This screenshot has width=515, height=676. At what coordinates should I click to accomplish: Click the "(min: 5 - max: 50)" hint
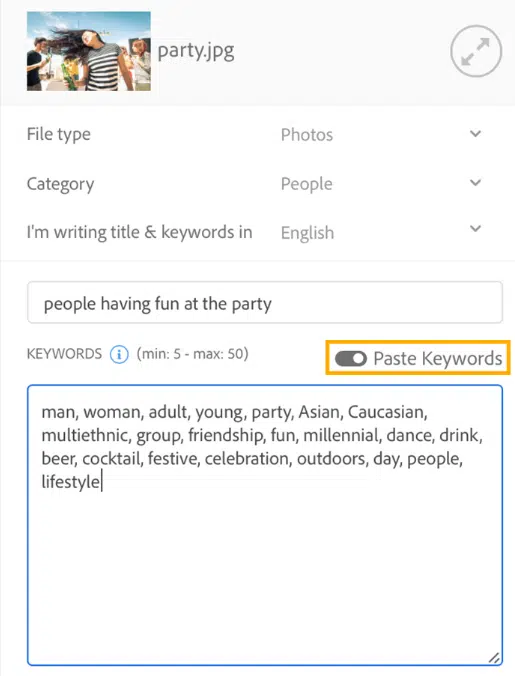coord(192,354)
